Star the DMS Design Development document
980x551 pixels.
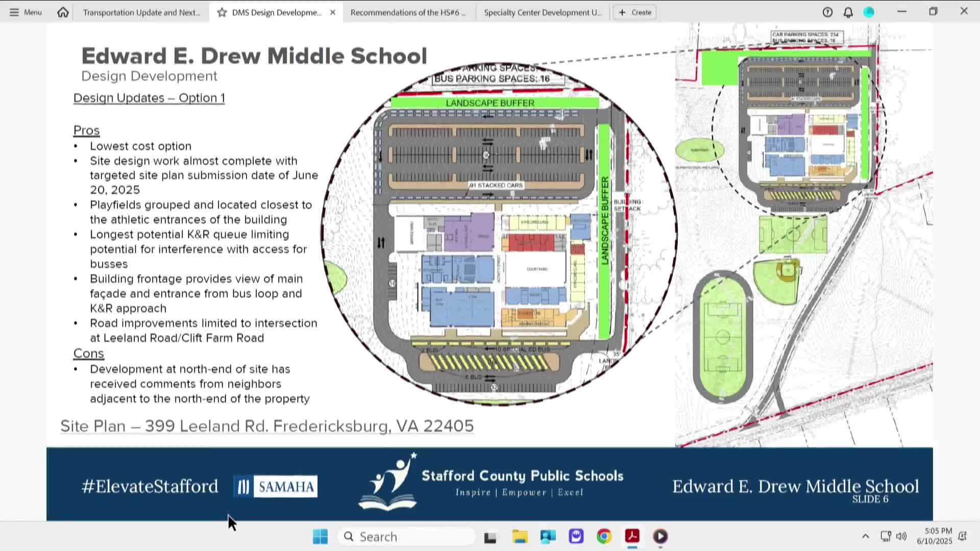point(222,12)
